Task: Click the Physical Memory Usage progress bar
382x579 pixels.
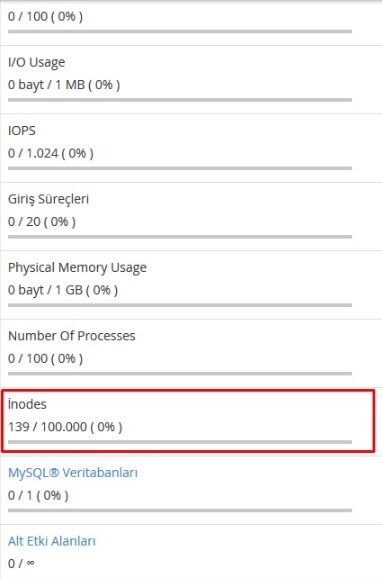Action: point(180,305)
